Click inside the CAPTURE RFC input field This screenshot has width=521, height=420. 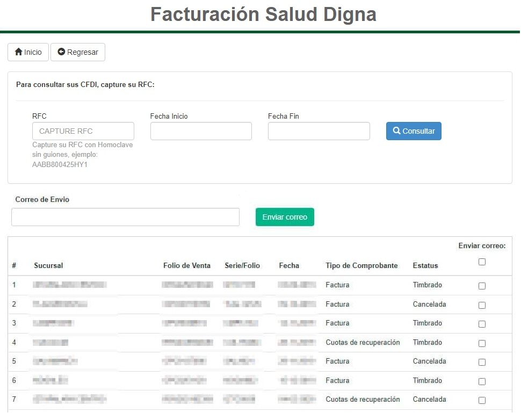tap(83, 131)
